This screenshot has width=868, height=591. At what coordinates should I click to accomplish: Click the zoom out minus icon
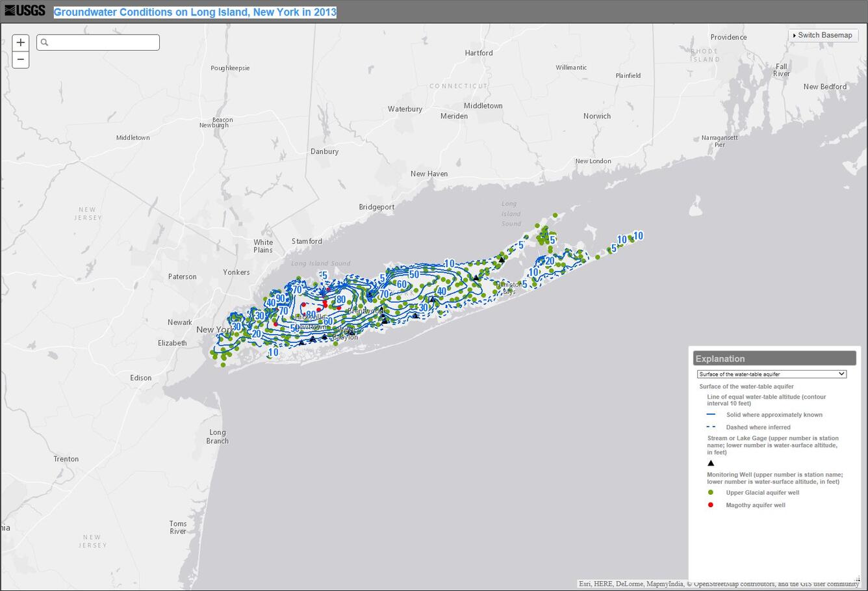pos(20,60)
